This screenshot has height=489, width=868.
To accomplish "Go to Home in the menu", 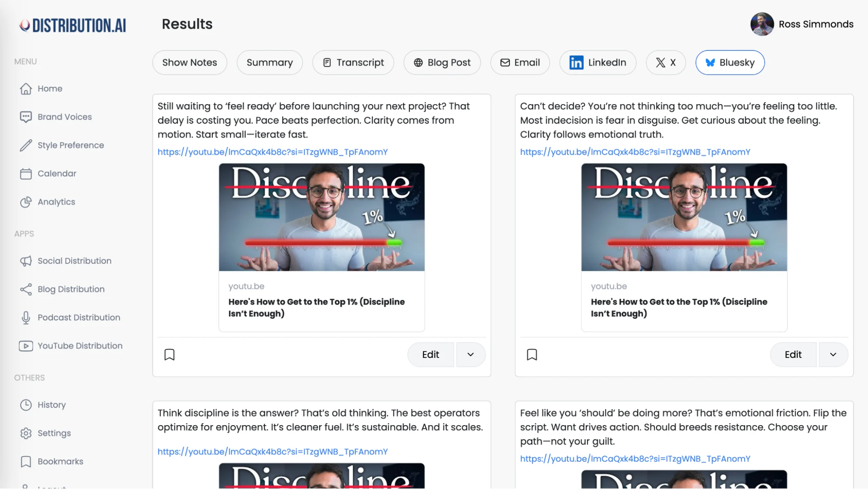I will click(50, 89).
